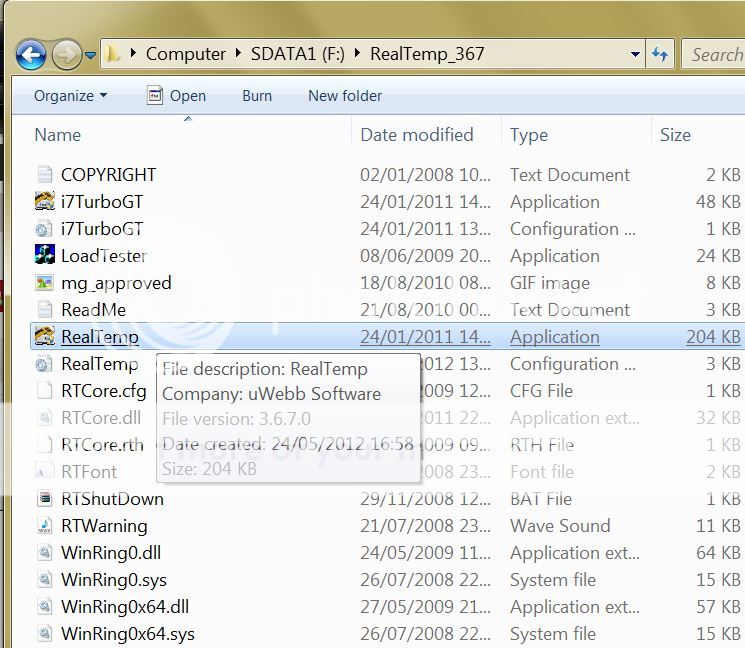This screenshot has height=648, width=745.
Task: Click RealTemp_367 in the address breadcrumb
Action: pyautogui.click(x=427, y=54)
